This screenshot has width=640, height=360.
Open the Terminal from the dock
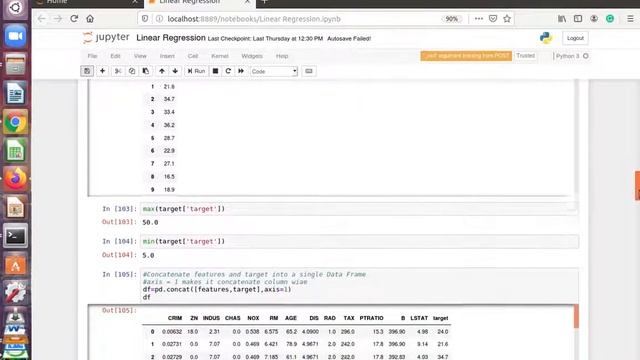tap(16, 236)
